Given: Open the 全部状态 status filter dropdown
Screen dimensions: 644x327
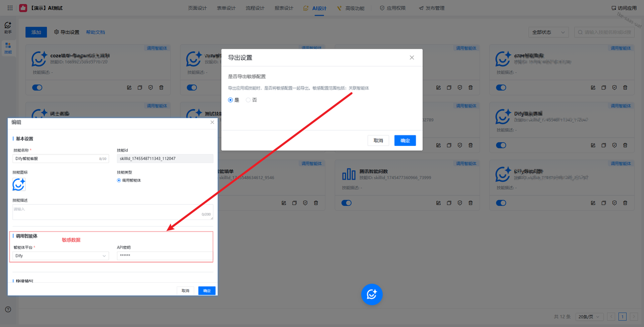Looking at the screenshot, I should coord(548,32).
